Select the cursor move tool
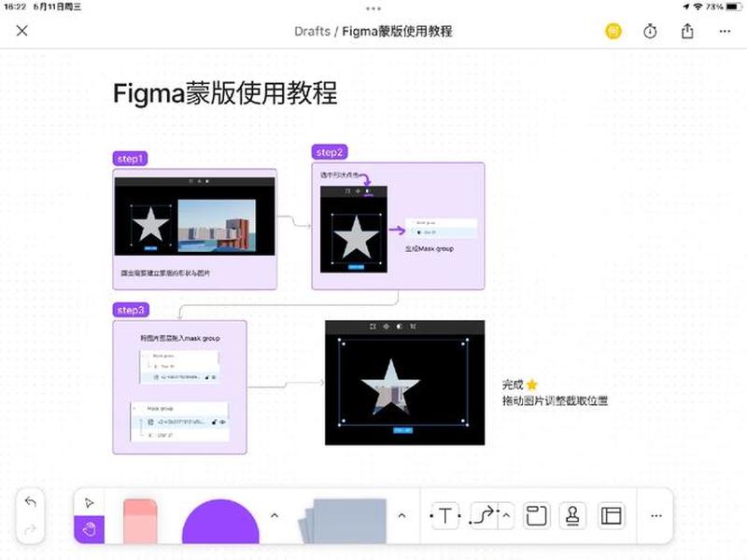The image size is (747, 560). [x=89, y=503]
